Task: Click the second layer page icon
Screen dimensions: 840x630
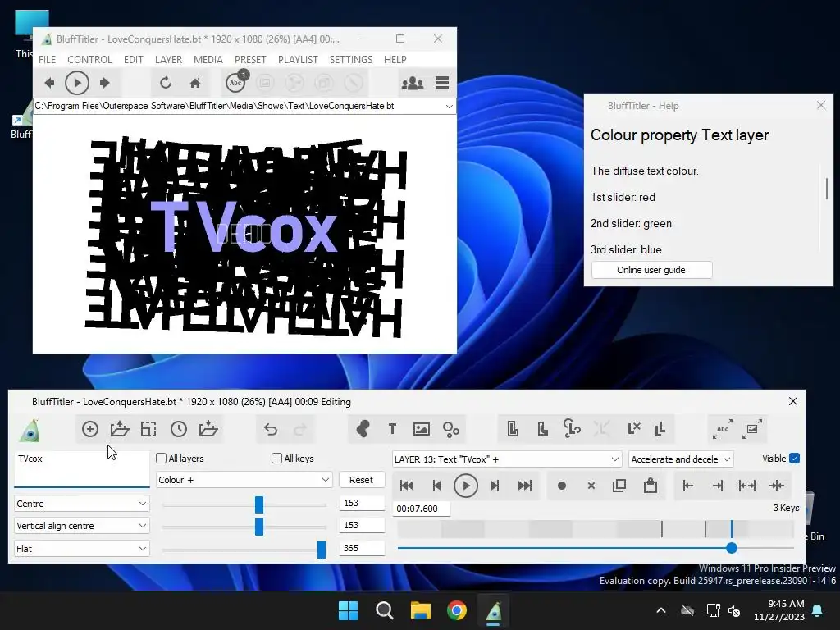Action: coord(543,429)
